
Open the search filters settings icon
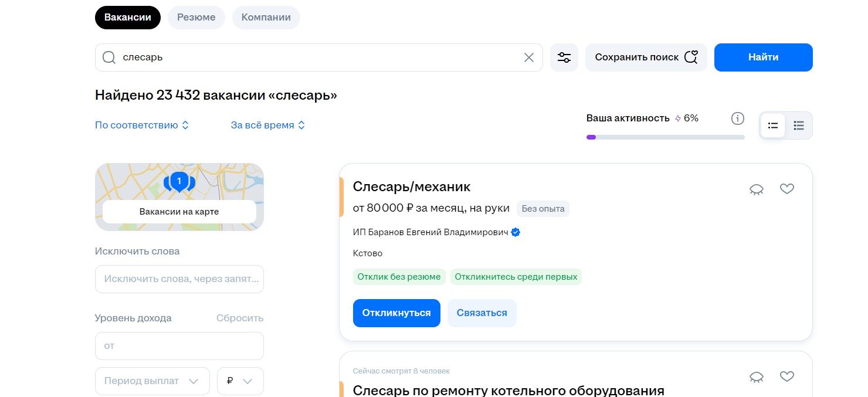pos(564,57)
